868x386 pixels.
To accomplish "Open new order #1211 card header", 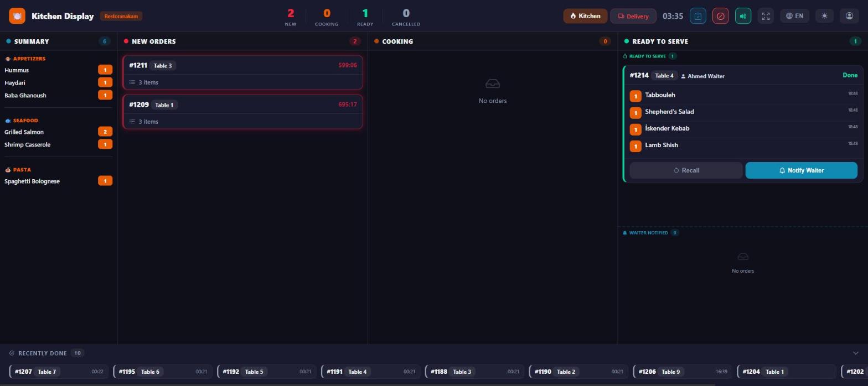I will coord(242,65).
